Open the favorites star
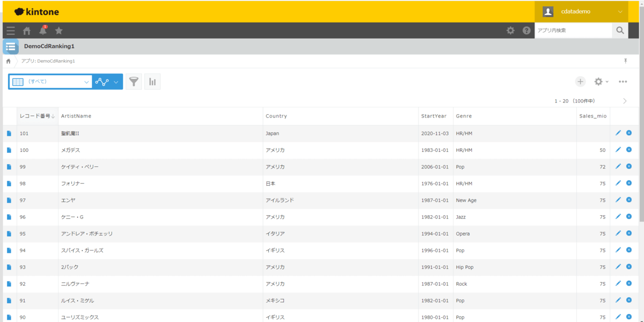Viewport: 644px width, 322px height. point(59,31)
